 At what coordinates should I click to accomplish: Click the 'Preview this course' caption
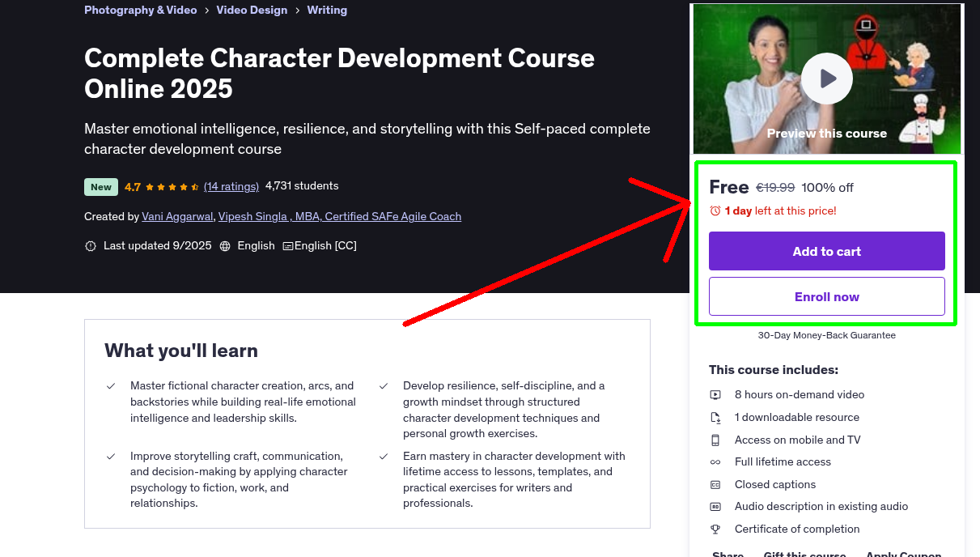pos(827,134)
